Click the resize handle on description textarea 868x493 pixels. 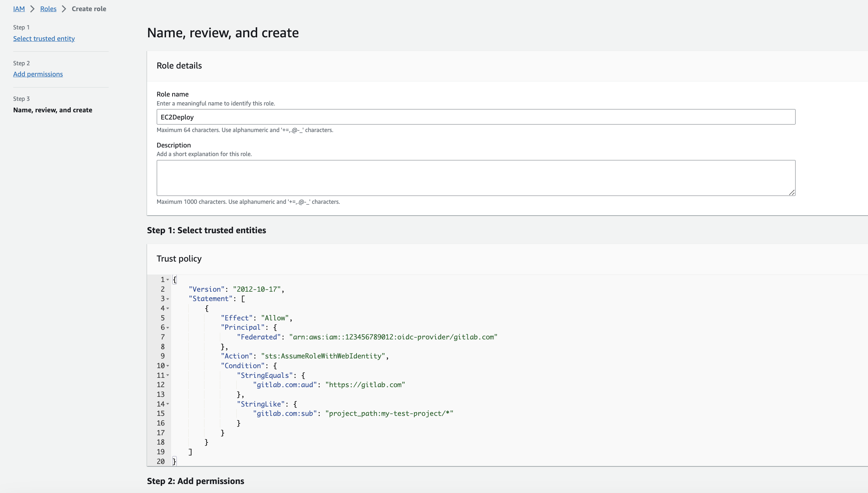point(792,193)
